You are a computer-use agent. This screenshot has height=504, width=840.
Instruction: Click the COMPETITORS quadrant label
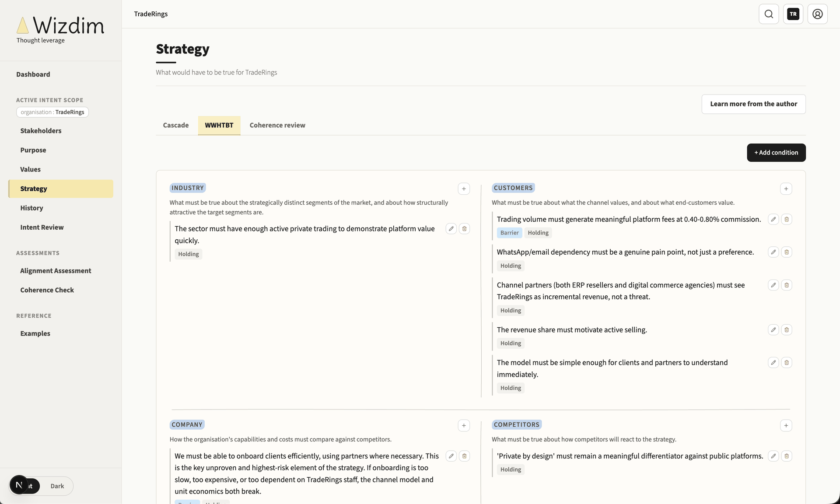tap(517, 425)
